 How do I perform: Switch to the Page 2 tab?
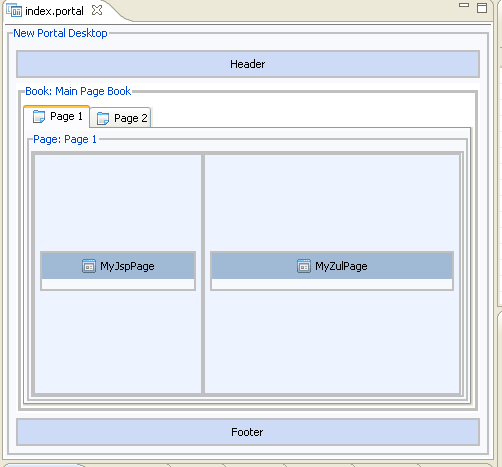(121, 118)
